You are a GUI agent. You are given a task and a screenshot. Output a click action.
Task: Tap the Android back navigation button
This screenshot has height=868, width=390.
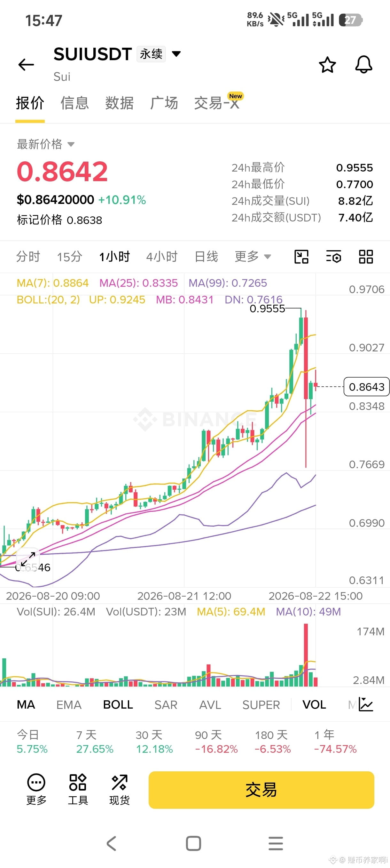(x=111, y=843)
